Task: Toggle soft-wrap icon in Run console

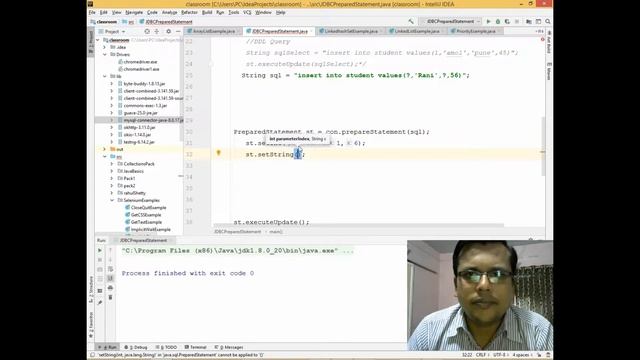Action: click(x=111, y=269)
